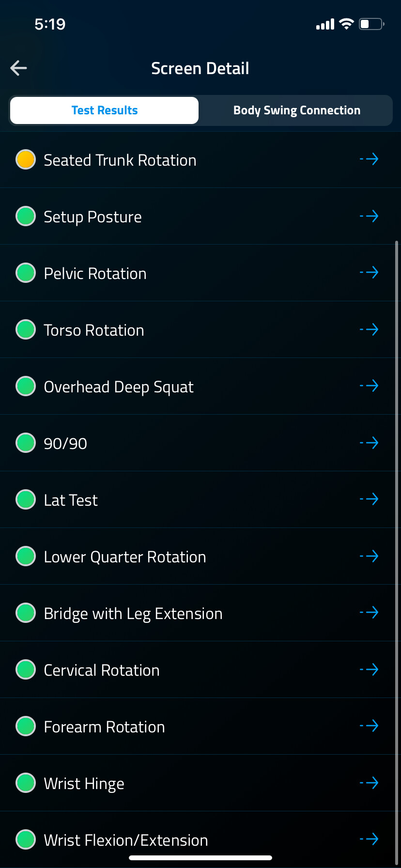Tap the 90/90 row arrow
This screenshot has width=401, height=868.
369,443
